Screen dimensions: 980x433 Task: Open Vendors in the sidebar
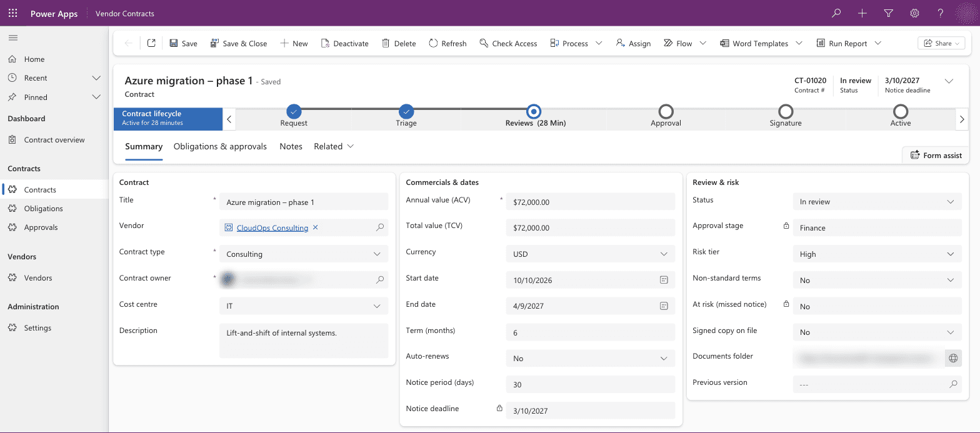54,278
